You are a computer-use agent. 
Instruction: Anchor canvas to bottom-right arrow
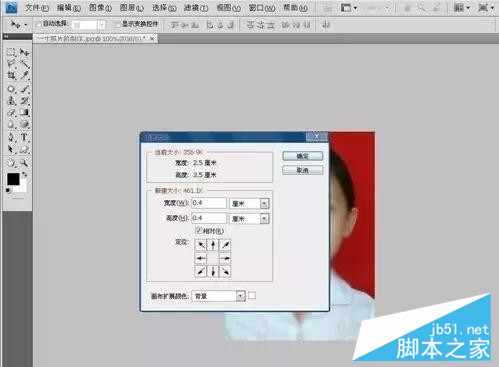(x=225, y=271)
